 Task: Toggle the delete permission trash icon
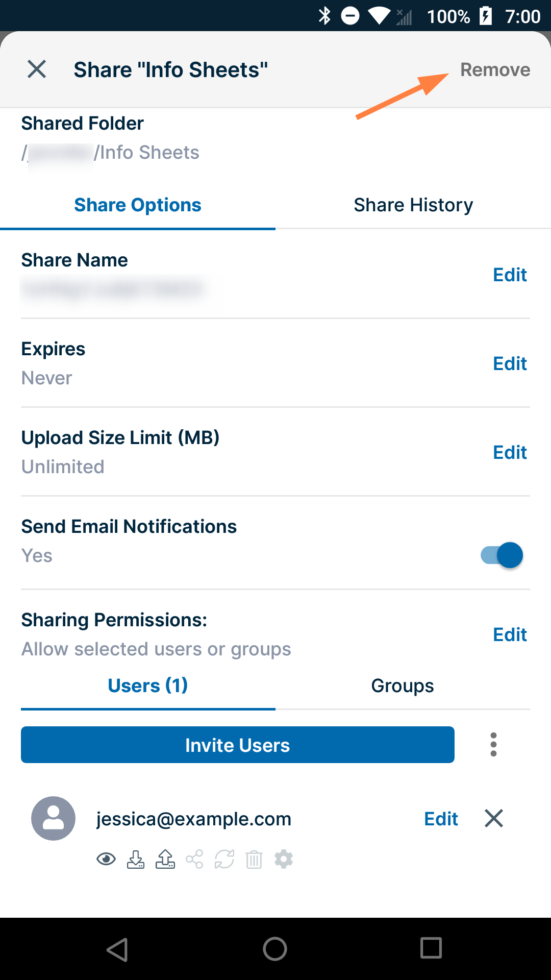[x=254, y=860]
